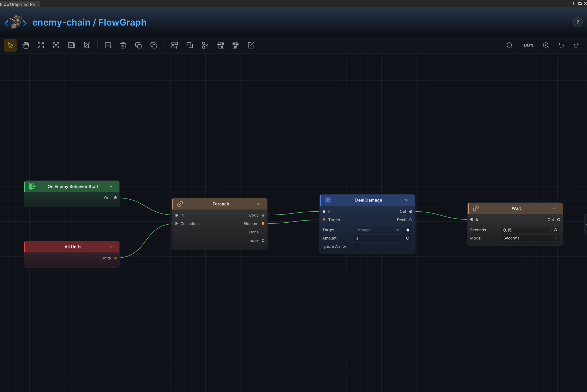Zoom in with the magnifier plus icon

(546, 45)
